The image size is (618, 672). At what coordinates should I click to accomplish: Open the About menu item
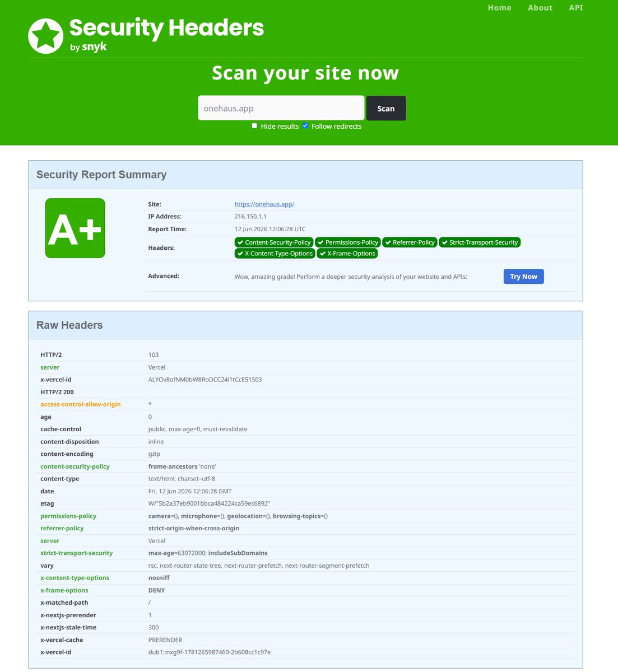[x=540, y=8]
